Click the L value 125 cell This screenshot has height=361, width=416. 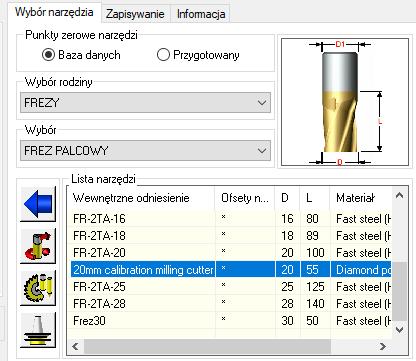coord(315,287)
